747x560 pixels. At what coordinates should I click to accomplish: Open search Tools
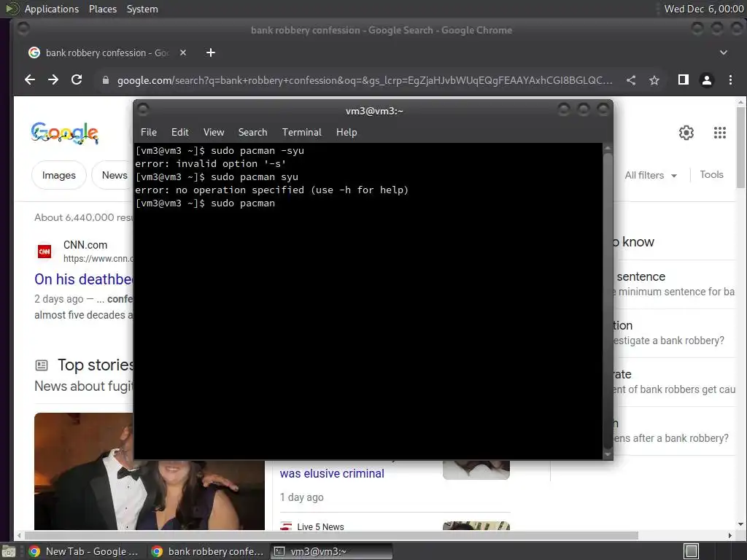711,175
